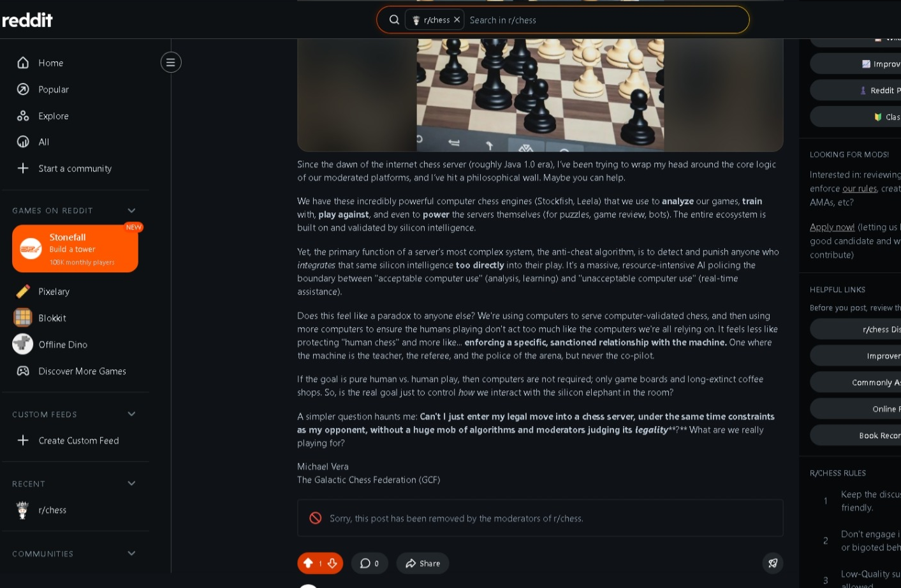This screenshot has width=901, height=588.
Task: Collapse the Custom Feeds section
Action: coord(131,414)
